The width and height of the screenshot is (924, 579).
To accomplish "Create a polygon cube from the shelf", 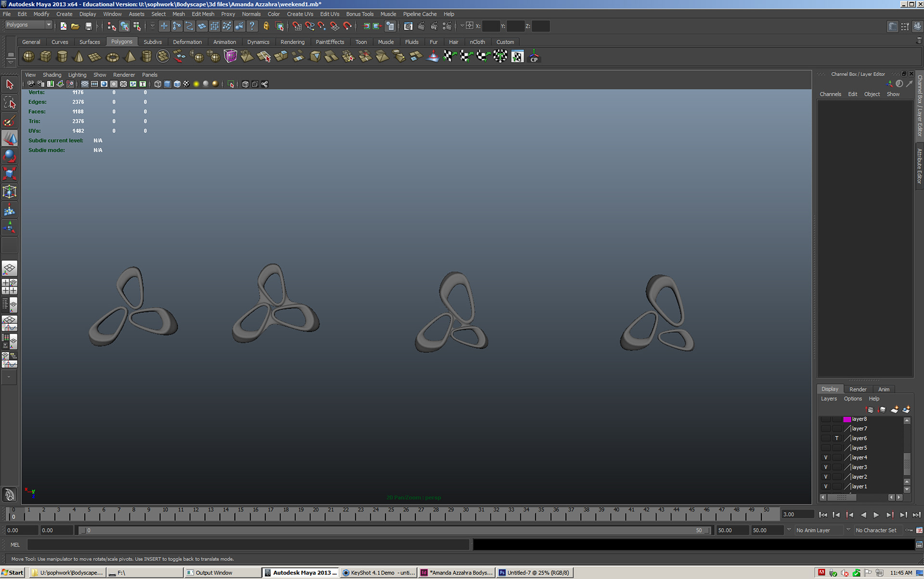I will [45, 57].
